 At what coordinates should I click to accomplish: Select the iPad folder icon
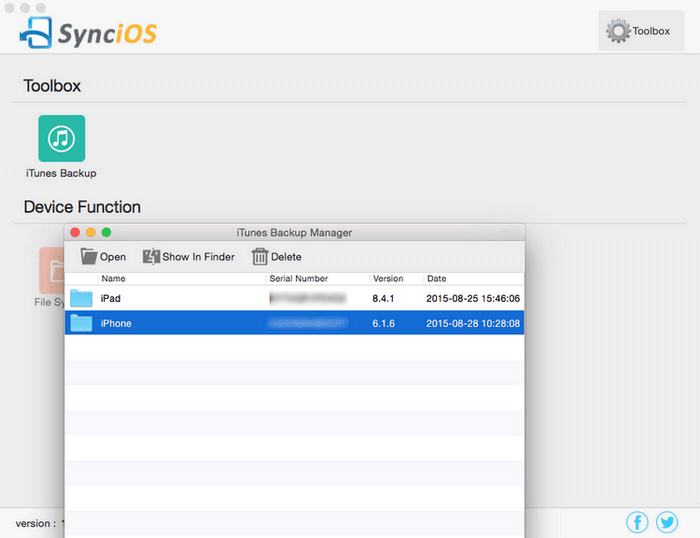coord(81,298)
